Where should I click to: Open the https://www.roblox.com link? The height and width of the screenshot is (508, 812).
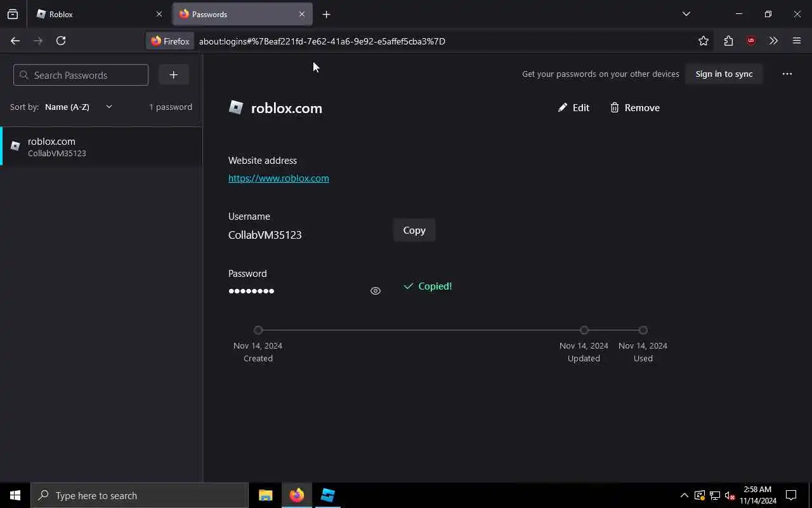coord(278,178)
